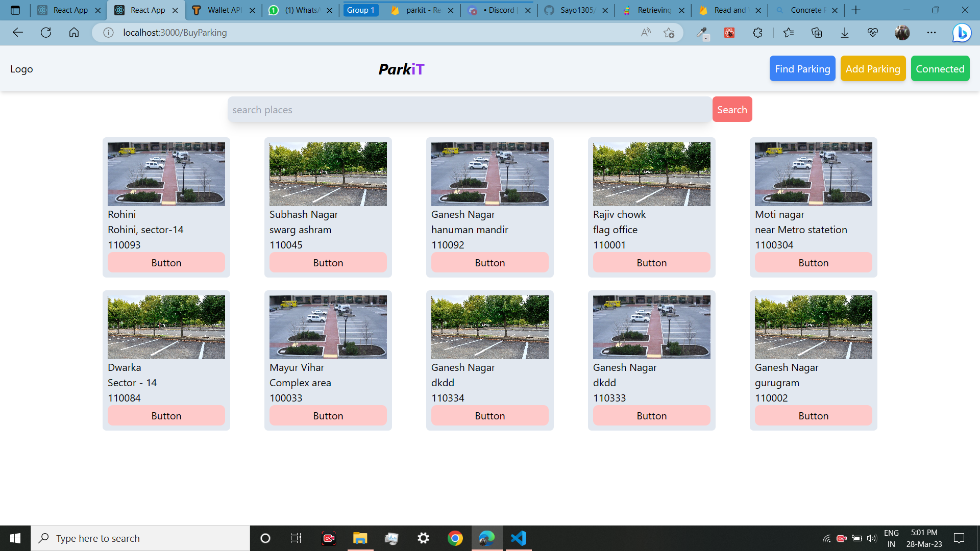Viewport: 980px width, 551px height.
Task: Open the Bing chat sidebar icon
Action: click(x=962, y=33)
